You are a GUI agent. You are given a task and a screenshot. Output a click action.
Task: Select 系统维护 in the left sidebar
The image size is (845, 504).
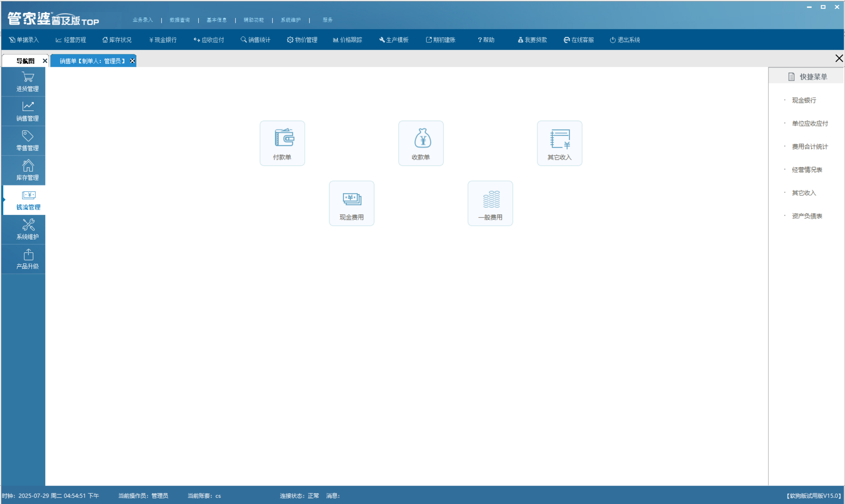click(24, 230)
